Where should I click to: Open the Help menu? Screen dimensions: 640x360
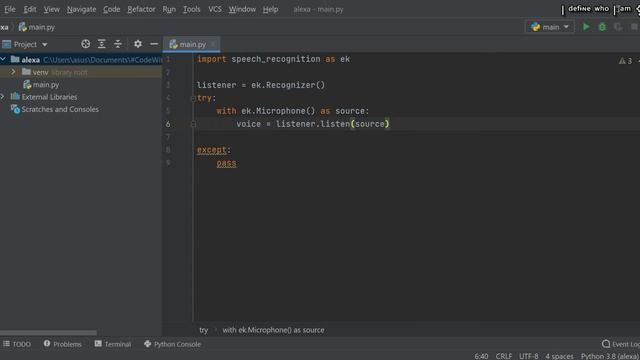tap(270, 9)
